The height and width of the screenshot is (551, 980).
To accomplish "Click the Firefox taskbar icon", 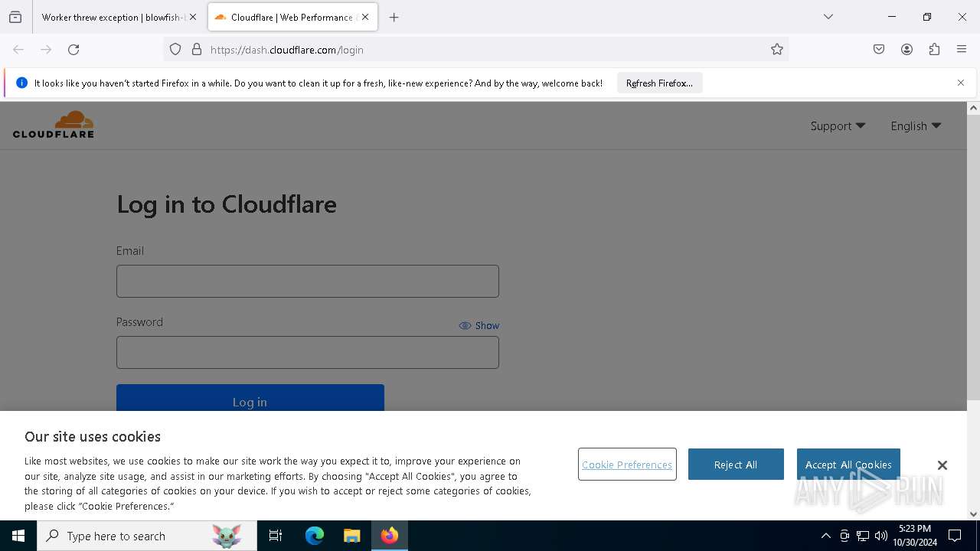I will pyautogui.click(x=390, y=536).
